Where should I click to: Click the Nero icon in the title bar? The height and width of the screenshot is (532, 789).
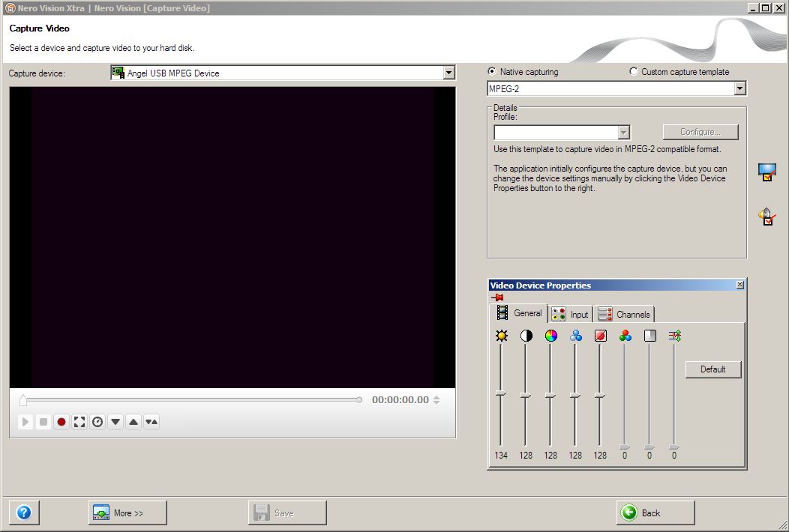[10, 8]
